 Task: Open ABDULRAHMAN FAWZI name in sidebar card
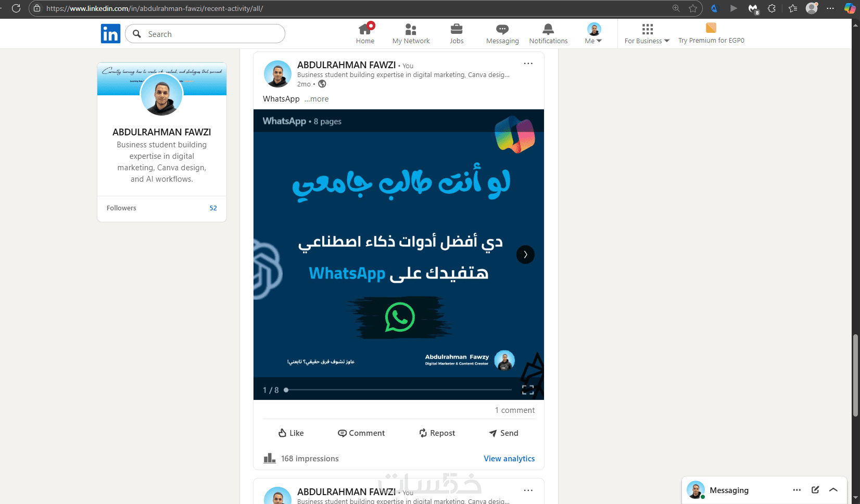point(162,132)
